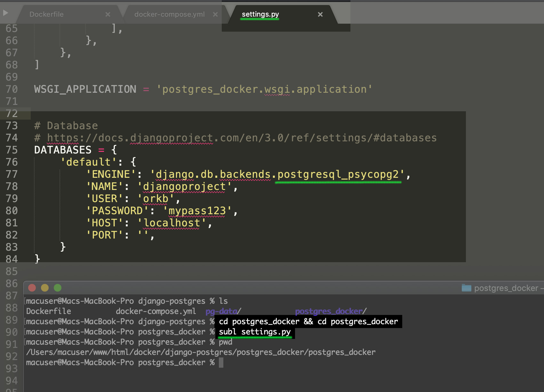The height and width of the screenshot is (392, 544).
Task: Switch to the Dockerfile tab
Action: click(x=46, y=14)
